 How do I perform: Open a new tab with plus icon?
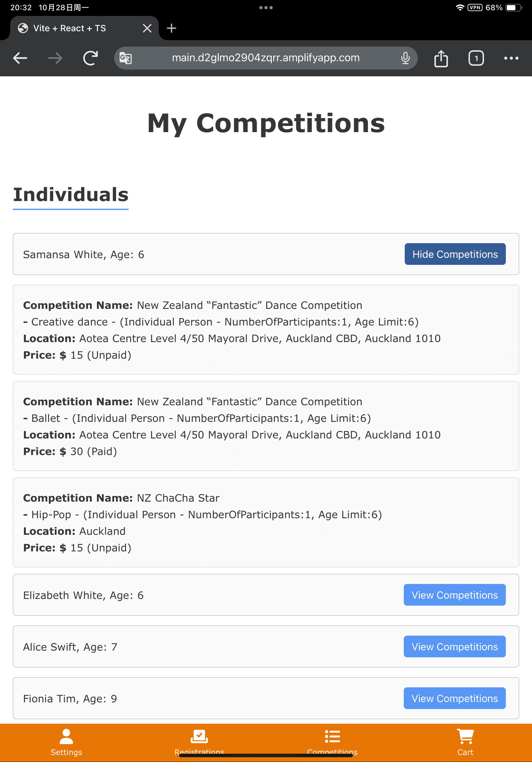(171, 28)
